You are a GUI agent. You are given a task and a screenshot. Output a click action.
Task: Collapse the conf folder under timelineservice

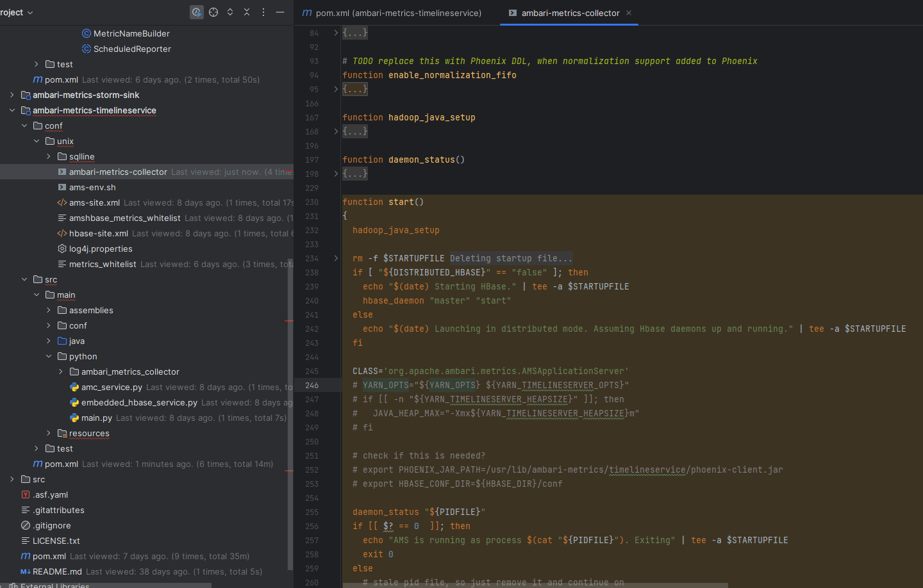click(24, 126)
